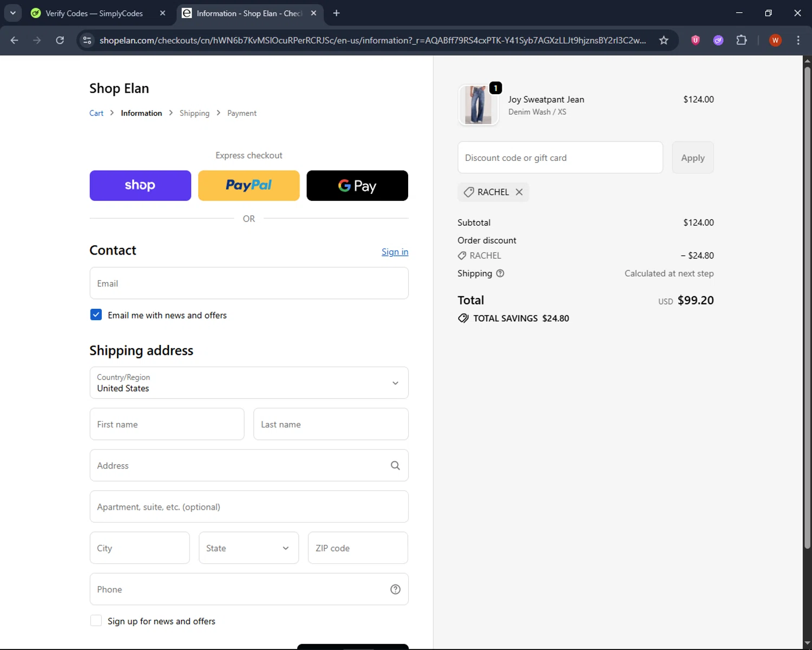Image resolution: width=812 pixels, height=650 pixels.
Task: Switch to Verify Codes — SimplyCodes tab
Action: pos(94,13)
